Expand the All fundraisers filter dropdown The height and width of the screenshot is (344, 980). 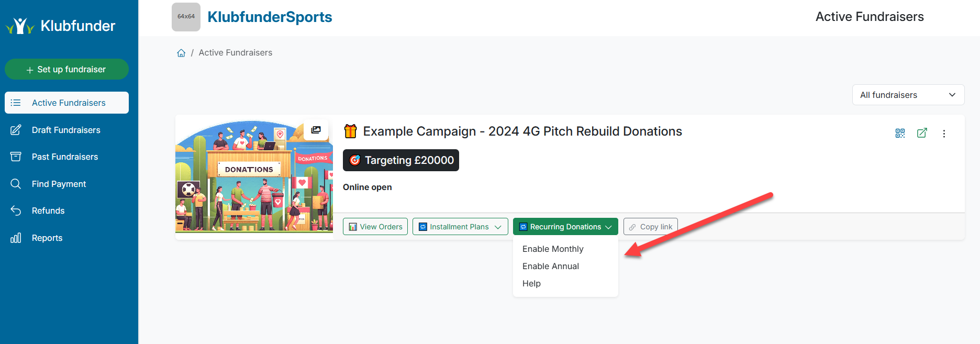[x=908, y=95]
